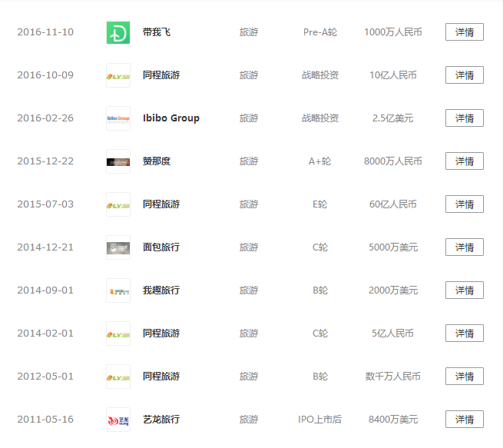503x448 pixels.
Task: Click the Ibibo Group logo icon
Action: tap(118, 118)
